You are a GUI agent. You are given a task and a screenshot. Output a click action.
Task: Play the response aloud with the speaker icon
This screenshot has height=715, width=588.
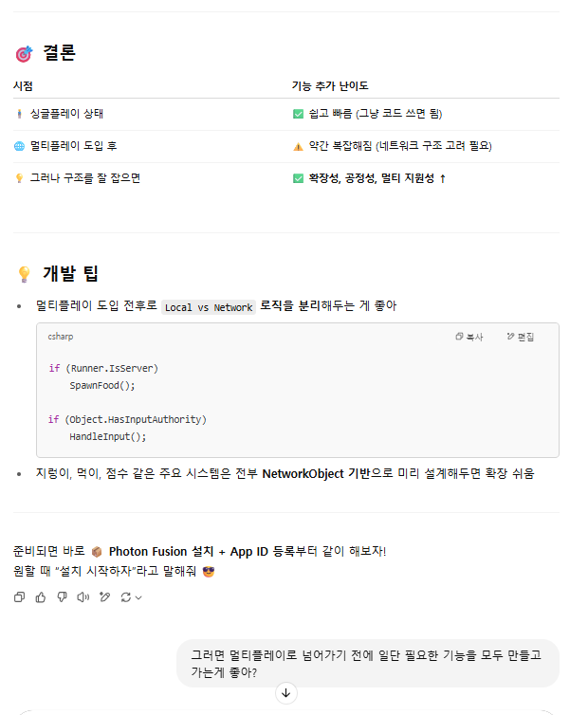[83, 596]
